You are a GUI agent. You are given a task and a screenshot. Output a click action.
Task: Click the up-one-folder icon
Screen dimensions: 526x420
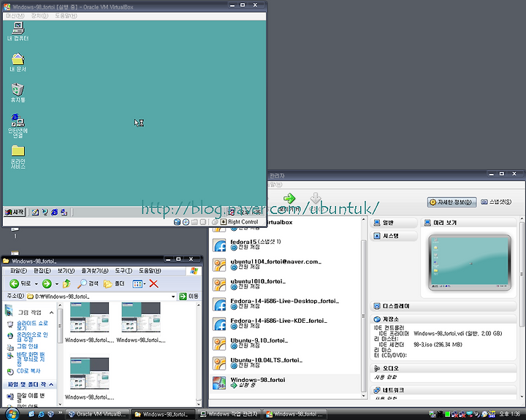tap(66, 284)
